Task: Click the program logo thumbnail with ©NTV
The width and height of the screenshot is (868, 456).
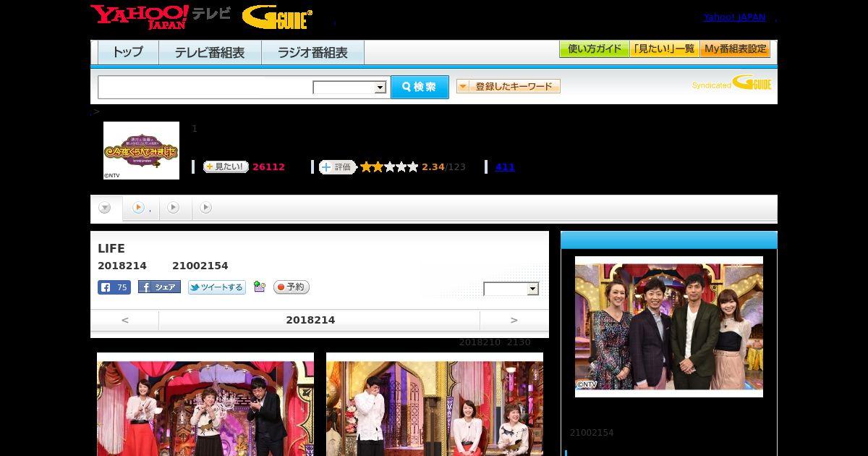Action: (x=141, y=151)
